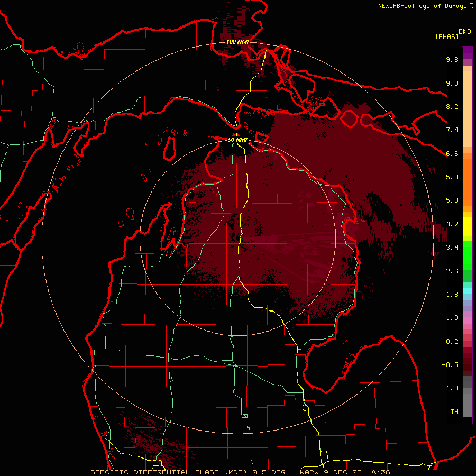Click the 1.0 color scale value
Viewport: 476px width, 476px height.
pos(452,318)
